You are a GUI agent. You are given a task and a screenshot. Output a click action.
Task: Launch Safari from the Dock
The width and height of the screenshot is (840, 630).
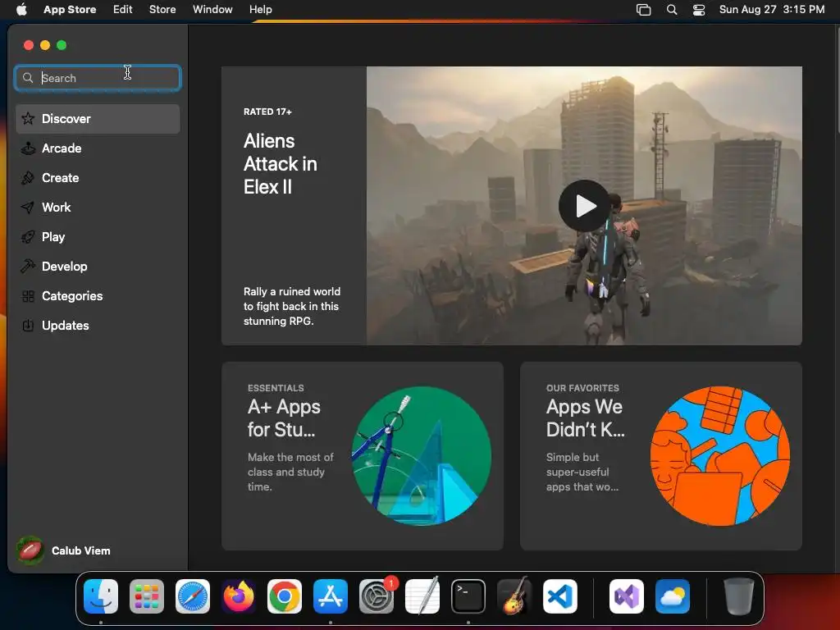point(193,596)
